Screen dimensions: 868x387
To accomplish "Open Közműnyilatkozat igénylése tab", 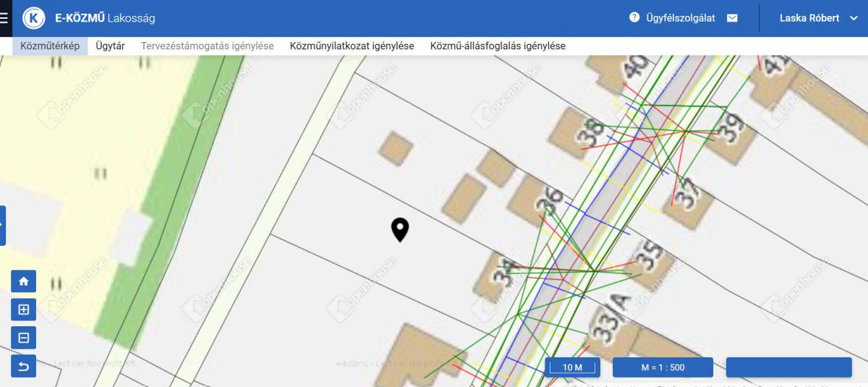I will tap(352, 46).
